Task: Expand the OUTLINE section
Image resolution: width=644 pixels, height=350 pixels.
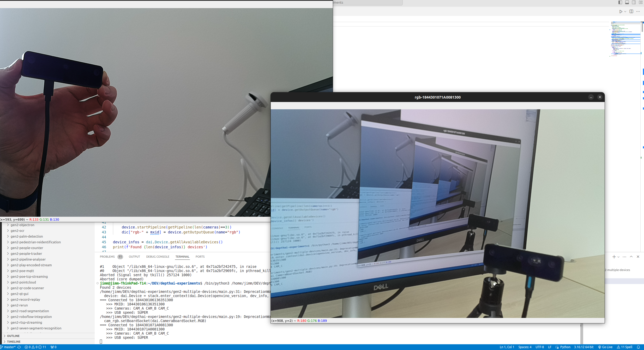Action: coord(13,336)
